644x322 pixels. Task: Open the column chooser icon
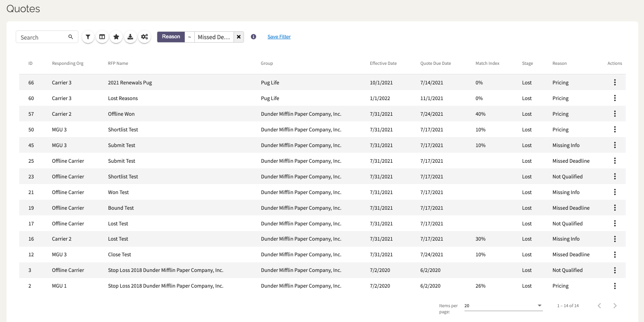click(102, 37)
